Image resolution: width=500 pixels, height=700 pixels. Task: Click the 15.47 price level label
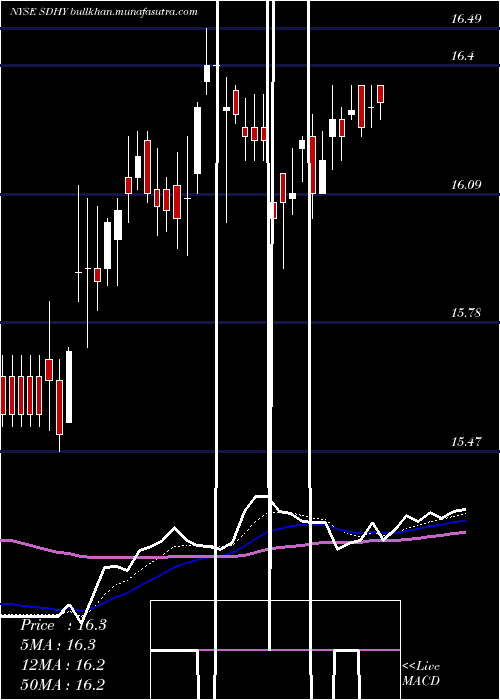tap(466, 442)
